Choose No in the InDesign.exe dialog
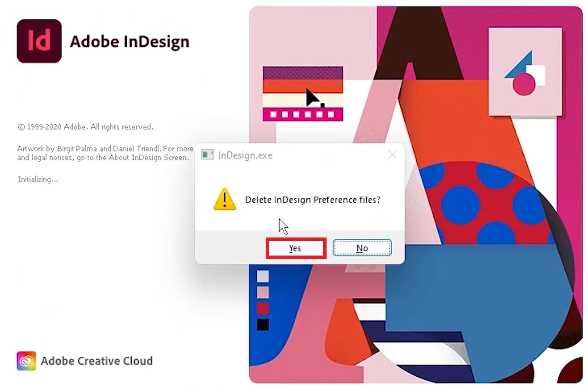Screen dimensions: 588x391 362,248
